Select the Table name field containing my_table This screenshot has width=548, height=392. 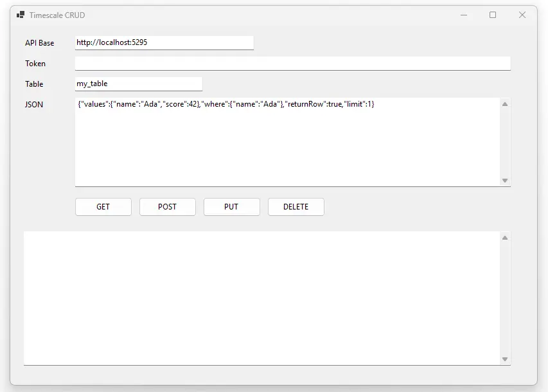138,84
